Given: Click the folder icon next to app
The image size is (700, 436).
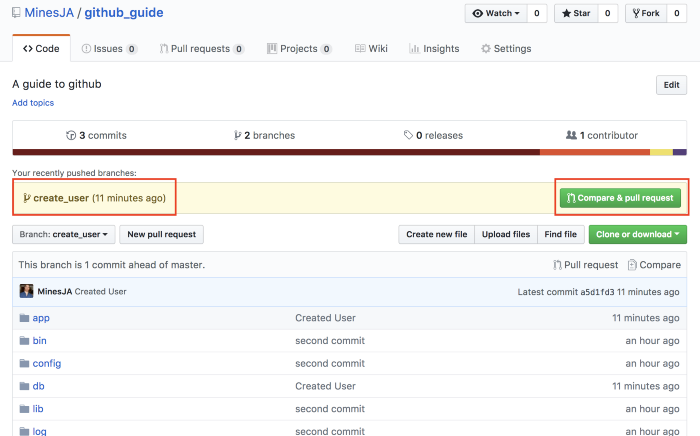Looking at the screenshot, I should pos(24,318).
